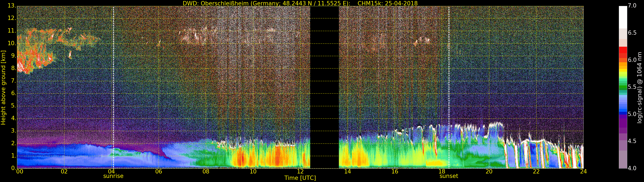Image resolution: width=644 pixels, height=182 pixels.
Task: Pick the '5.5' value on the colorbar scale
Action: pos(632,87)
